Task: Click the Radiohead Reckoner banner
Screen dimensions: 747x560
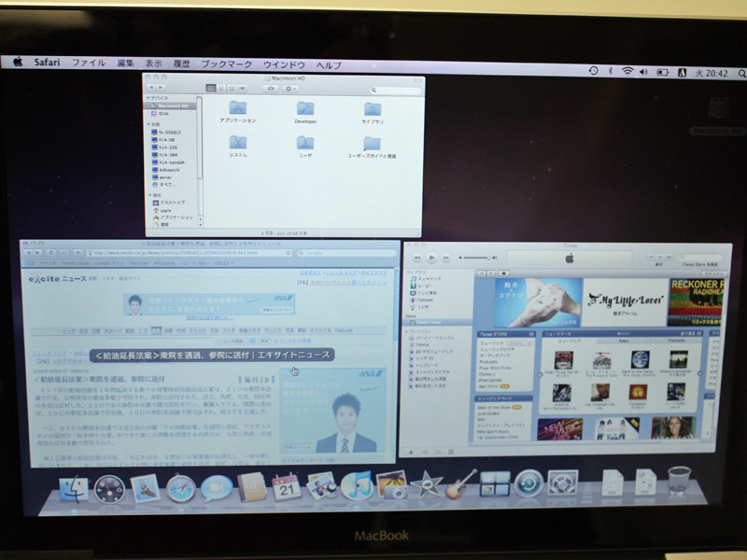Action: (696, 301)
